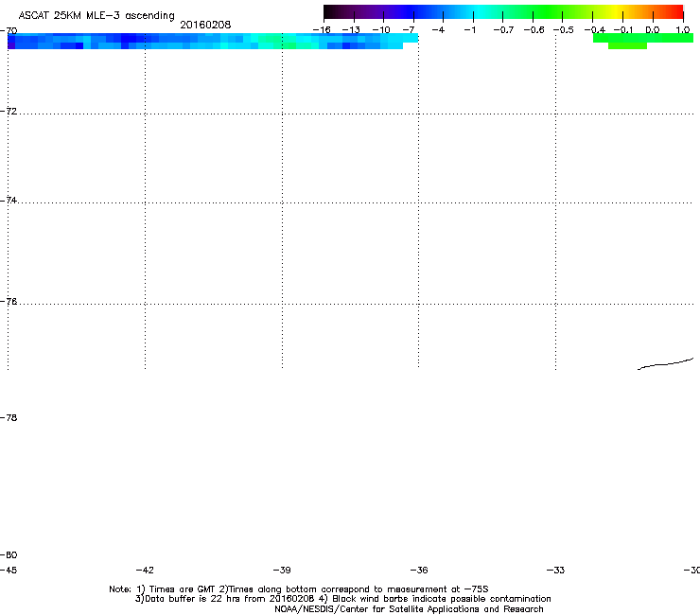The image size is (700, 615).
Task: Click the yellow section of the color bar
Action: [616, 11]
